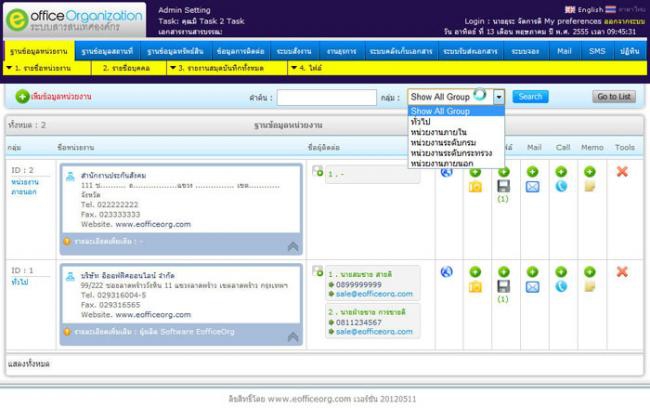The height and width of the screenshot is (408, 650).
Task: Click phone number 0899999999
Action: (359, 284)
